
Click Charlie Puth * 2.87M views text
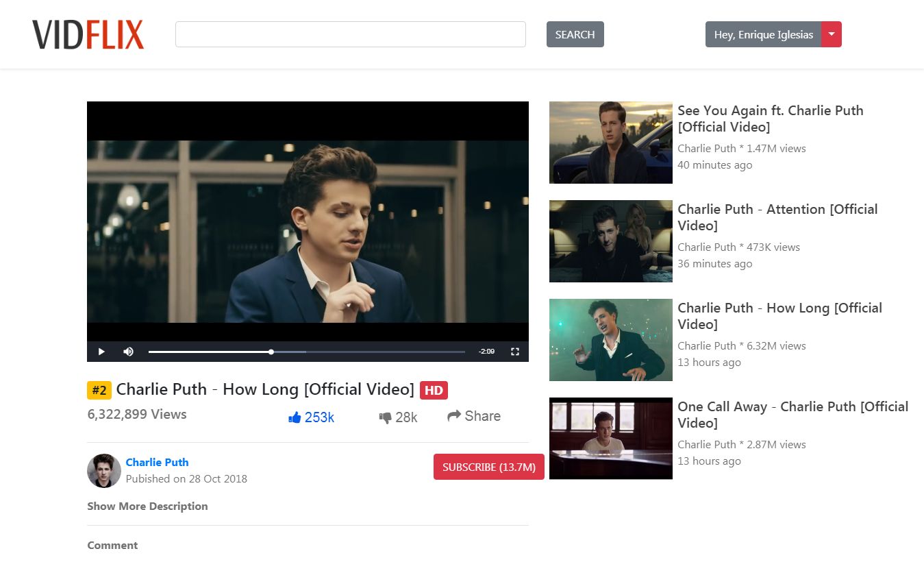[x=742, y=445]
